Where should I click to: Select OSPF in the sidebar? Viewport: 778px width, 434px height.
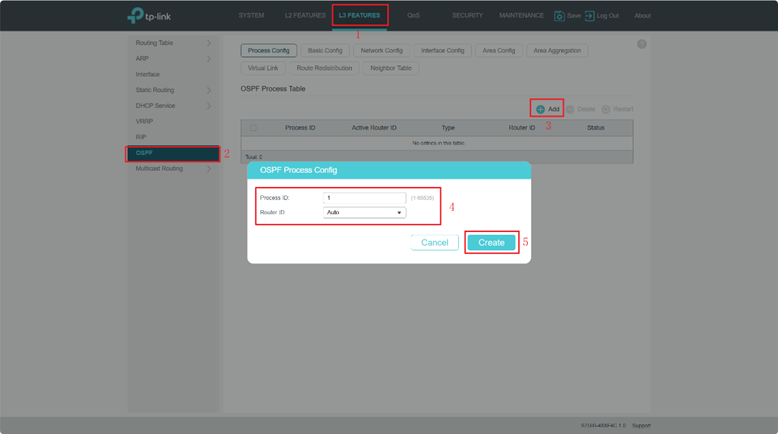173,153
